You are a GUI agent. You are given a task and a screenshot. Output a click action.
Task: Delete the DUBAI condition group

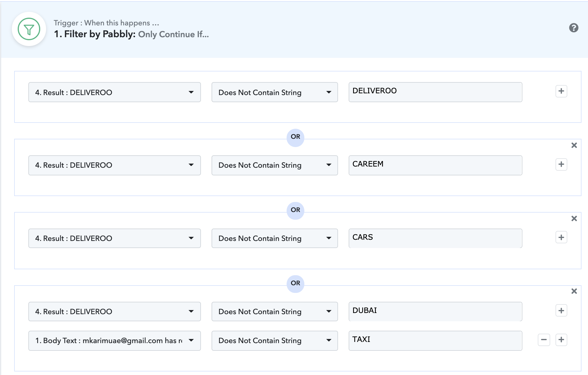[574, 291]
